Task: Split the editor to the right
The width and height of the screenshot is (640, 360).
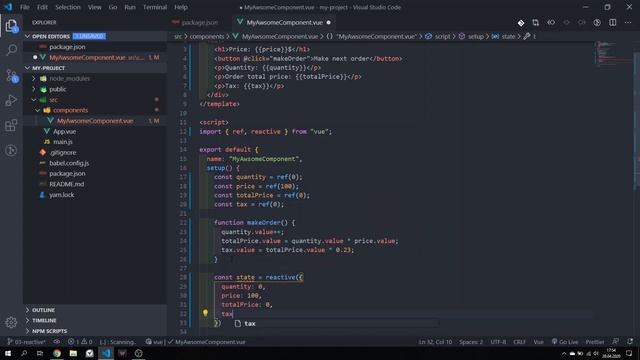Action: coord(613,23)
